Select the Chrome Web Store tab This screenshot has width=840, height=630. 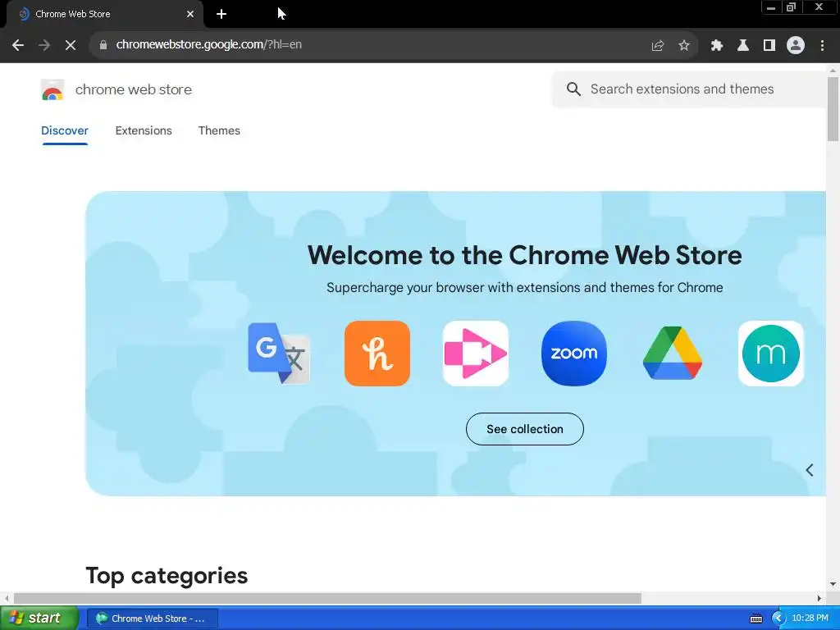pyautogui.click(x=104, y=14)
